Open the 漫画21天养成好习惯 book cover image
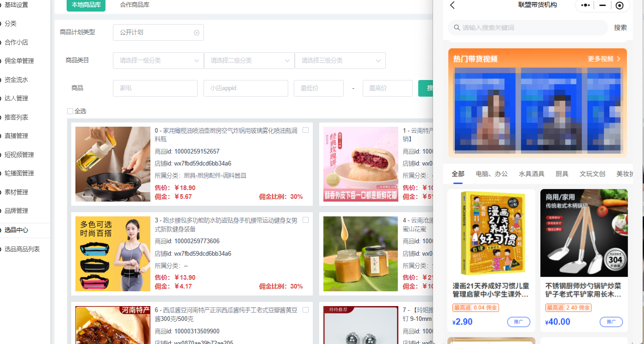644x344 pixels. click(x=491, y=233)
